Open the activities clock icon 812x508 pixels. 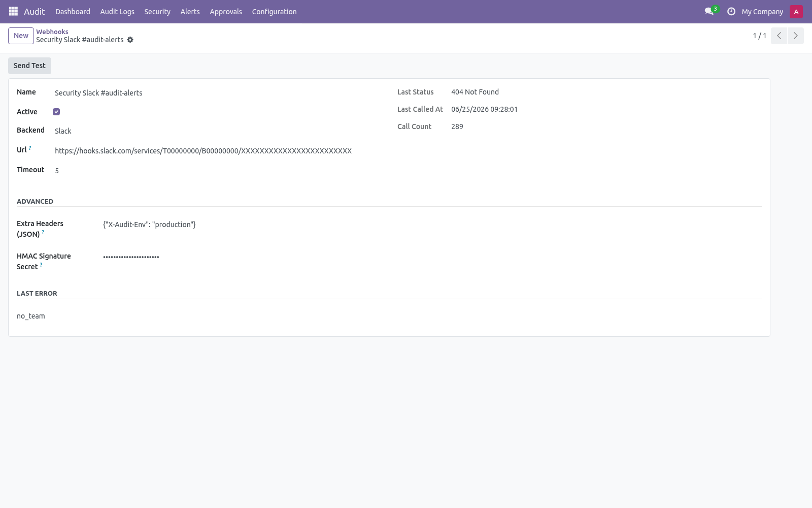[731, 11]
